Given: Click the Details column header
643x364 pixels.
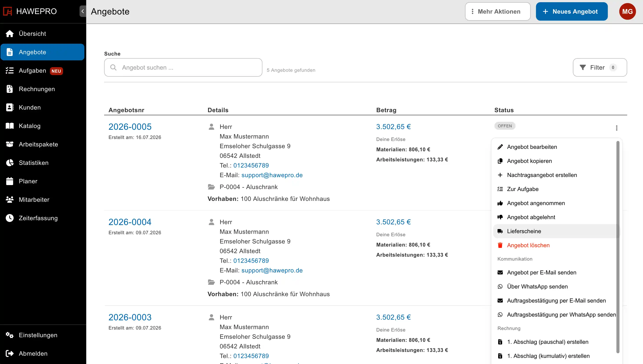Looking at the screenshot, I should (218, 110).
